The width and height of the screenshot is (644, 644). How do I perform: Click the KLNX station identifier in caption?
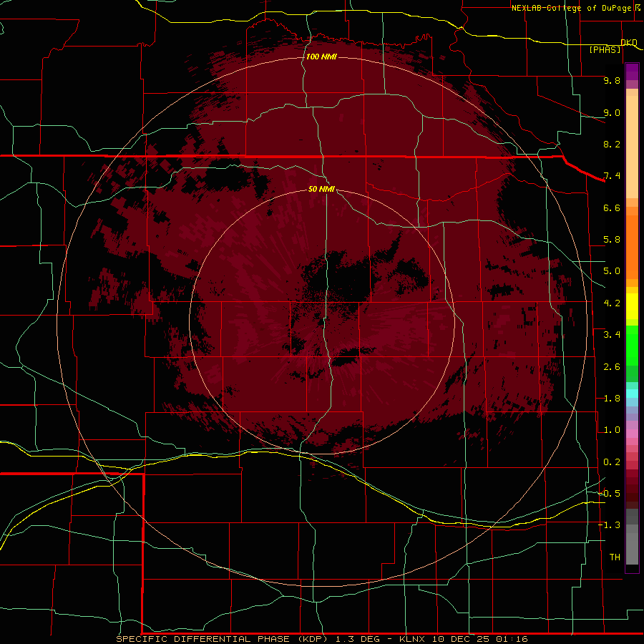414,639
